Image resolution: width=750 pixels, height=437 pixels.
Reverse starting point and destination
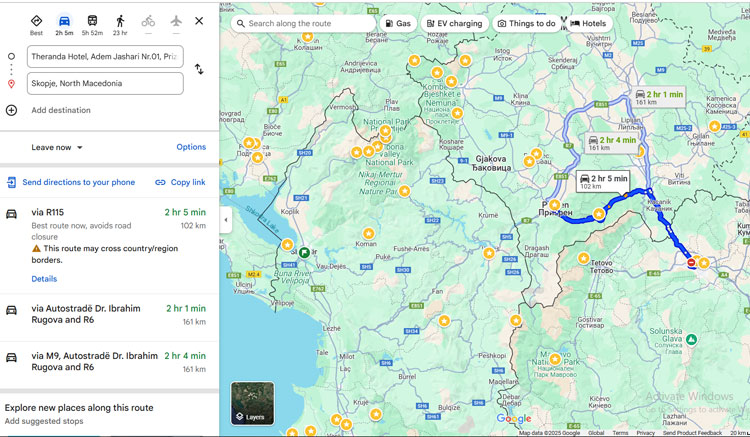(199, 69)
